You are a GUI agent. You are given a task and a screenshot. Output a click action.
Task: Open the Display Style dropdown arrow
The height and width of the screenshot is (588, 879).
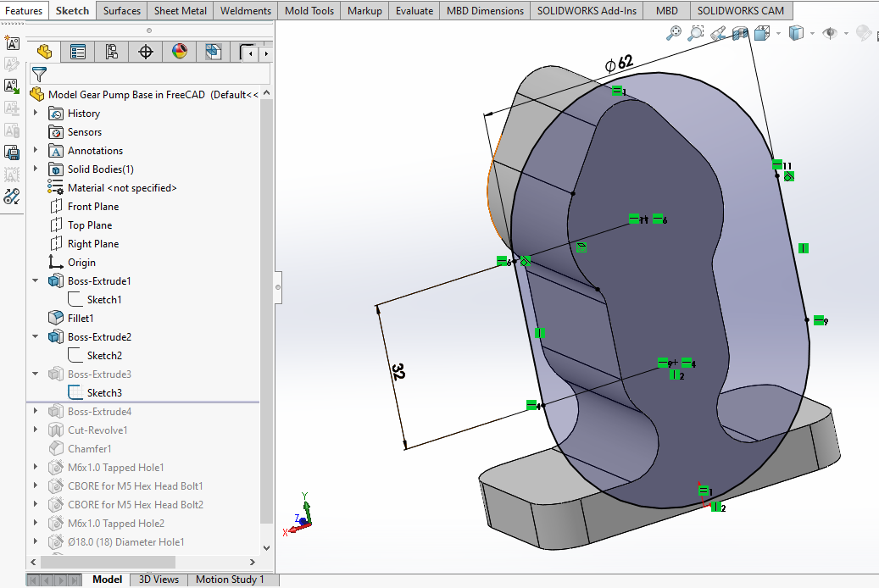click(812, 34)
